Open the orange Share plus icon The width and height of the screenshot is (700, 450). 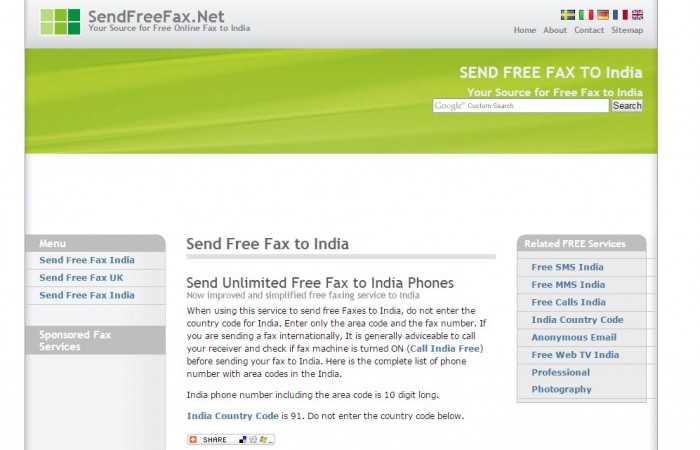[x=193, y=440]
